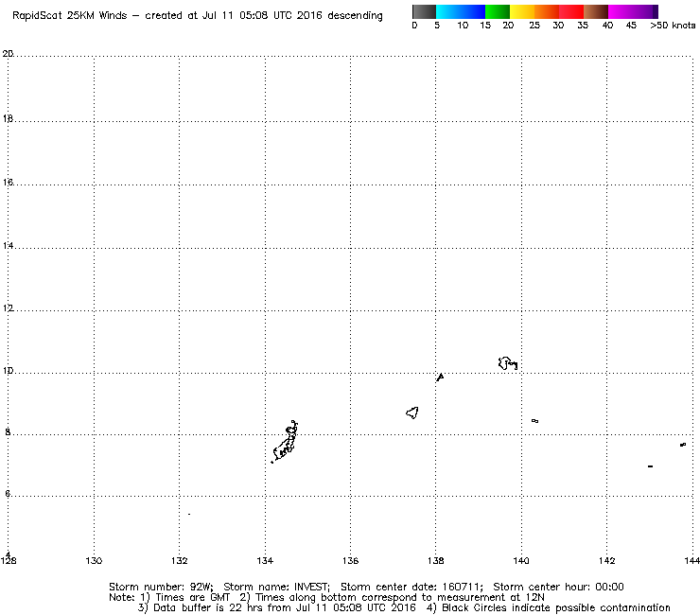This screenshot has width=700, height=615.
Task: Click the "Black Circles indicate possible contamination" note
Action: [556, 607]
